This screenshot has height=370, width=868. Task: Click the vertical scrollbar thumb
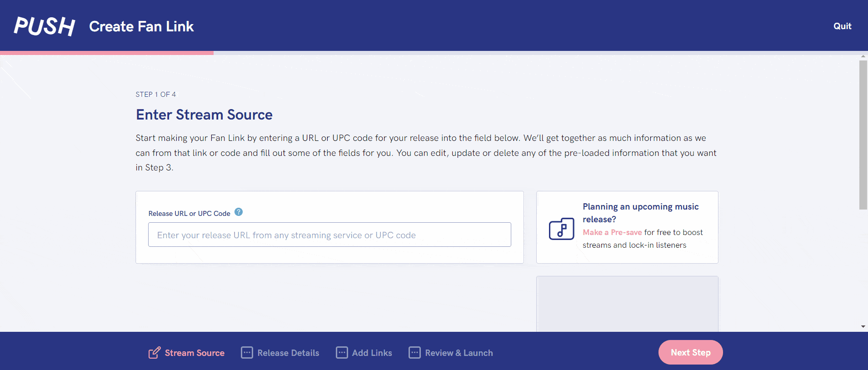(x=863, y=135)
